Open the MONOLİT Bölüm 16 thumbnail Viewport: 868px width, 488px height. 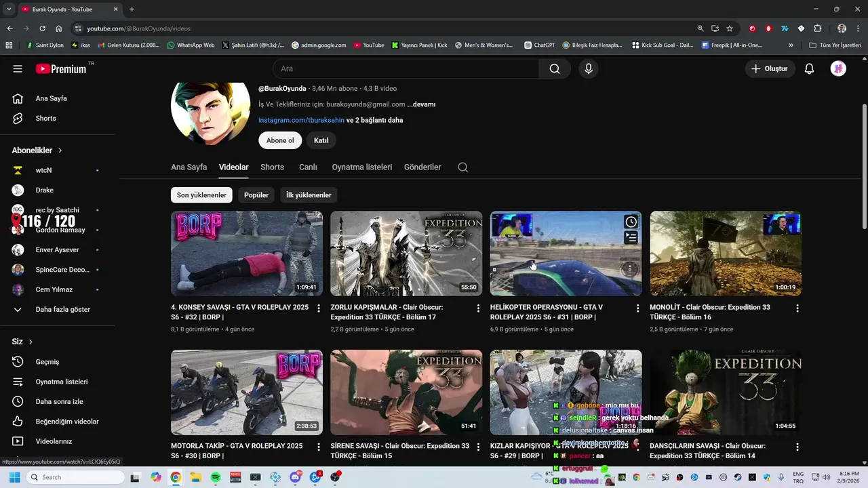point(726,253)
